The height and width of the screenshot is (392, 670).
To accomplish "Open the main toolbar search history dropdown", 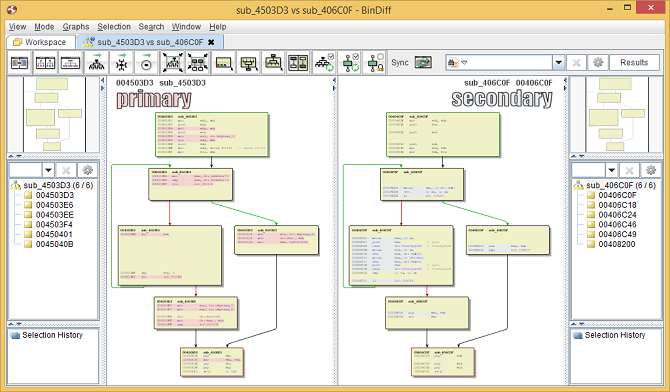I will point(558,63).
